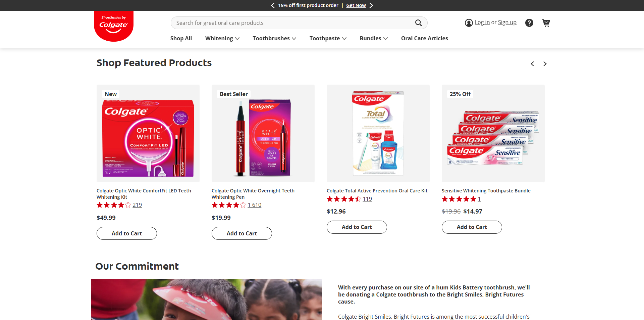This screenshot has height=320, width=644.
Task: Open the Shop All menu item
Action: pos(181,38)
